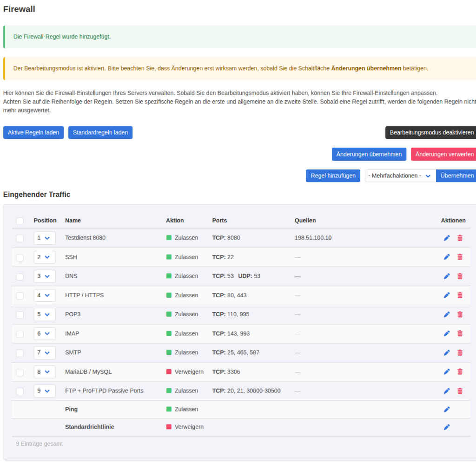Delete the SSH firewall rule
This screenshot has height=463, width=476.
(x=460, y=257)
